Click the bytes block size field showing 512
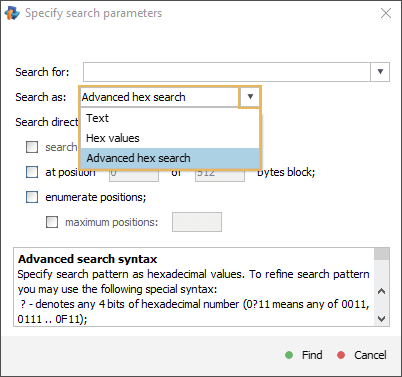402x377 pixels. click(x=220, y=175)
